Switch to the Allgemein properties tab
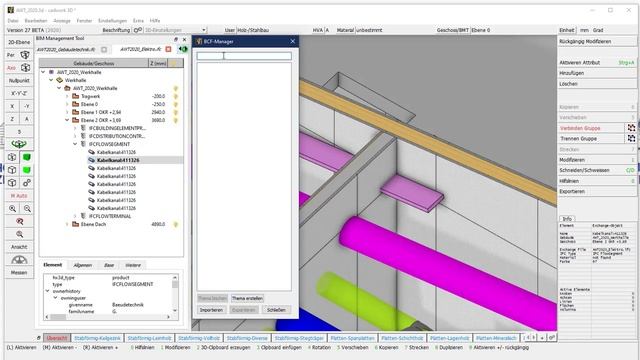This screenshot has width=640, height=360. (82, 265)
